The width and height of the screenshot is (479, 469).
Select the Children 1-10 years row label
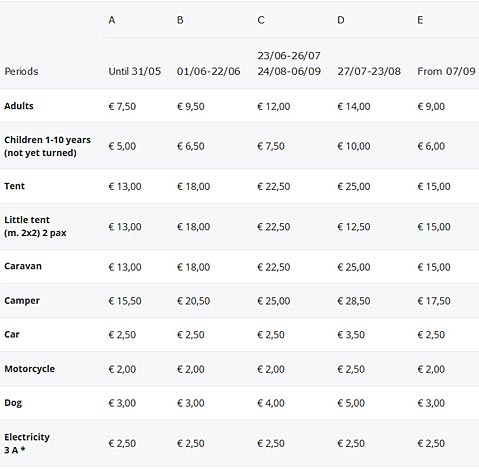point(47,146)
